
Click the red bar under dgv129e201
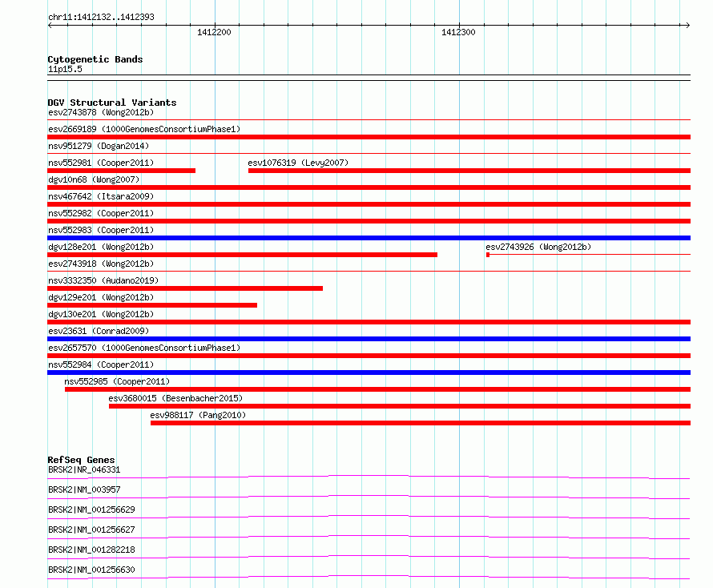(152, 305)
